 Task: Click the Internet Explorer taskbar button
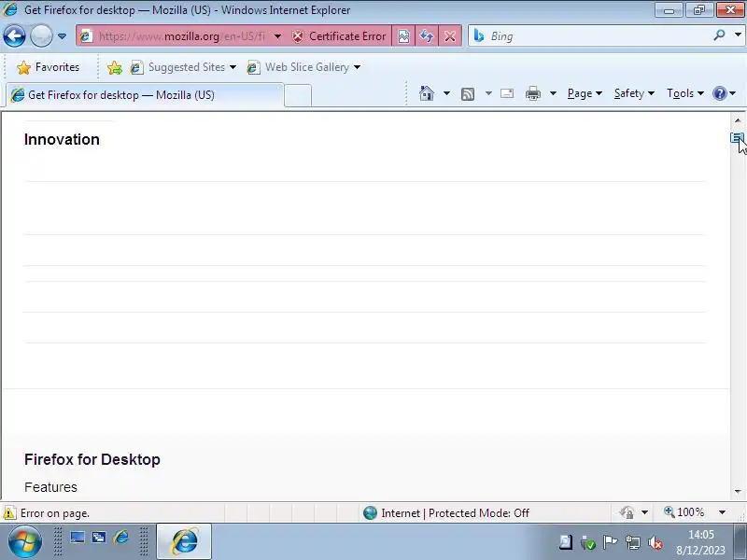[184, 542]
